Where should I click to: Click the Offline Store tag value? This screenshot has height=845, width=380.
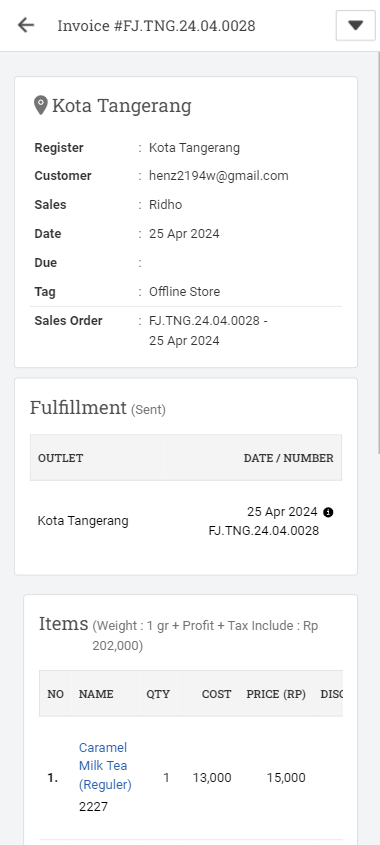coord(184,292)
